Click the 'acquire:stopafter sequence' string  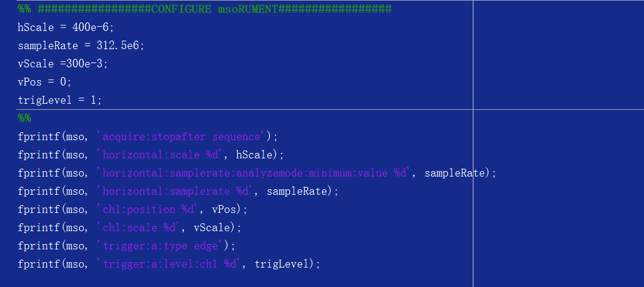(181, 137)
